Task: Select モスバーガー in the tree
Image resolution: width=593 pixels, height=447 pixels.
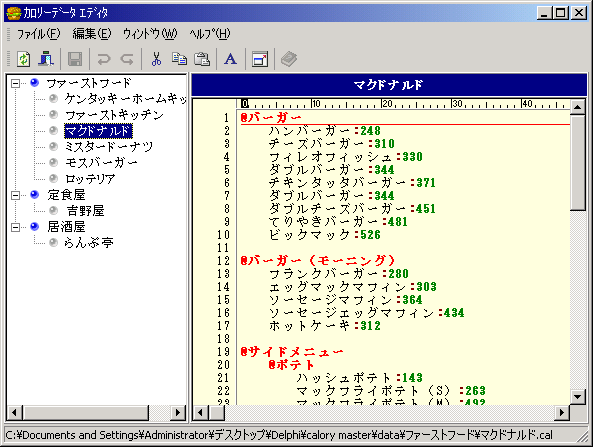Action: [101, 163]
